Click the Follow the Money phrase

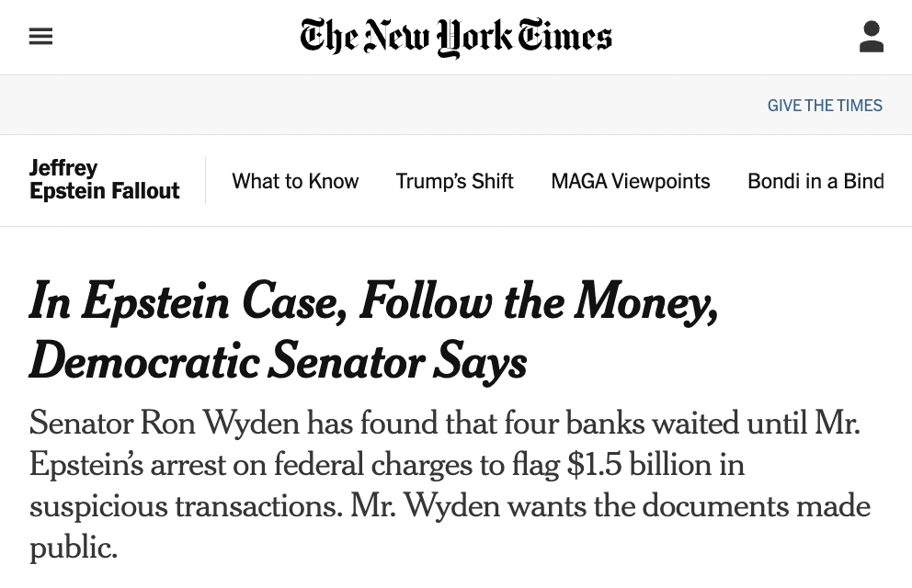539,301
